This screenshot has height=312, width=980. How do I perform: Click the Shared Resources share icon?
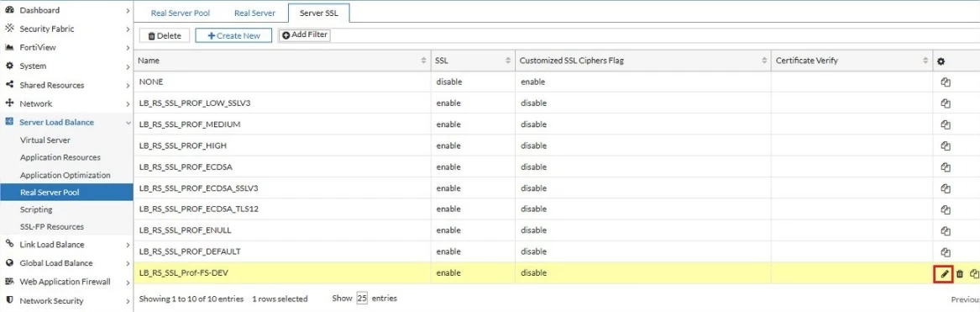pos(9,85)
